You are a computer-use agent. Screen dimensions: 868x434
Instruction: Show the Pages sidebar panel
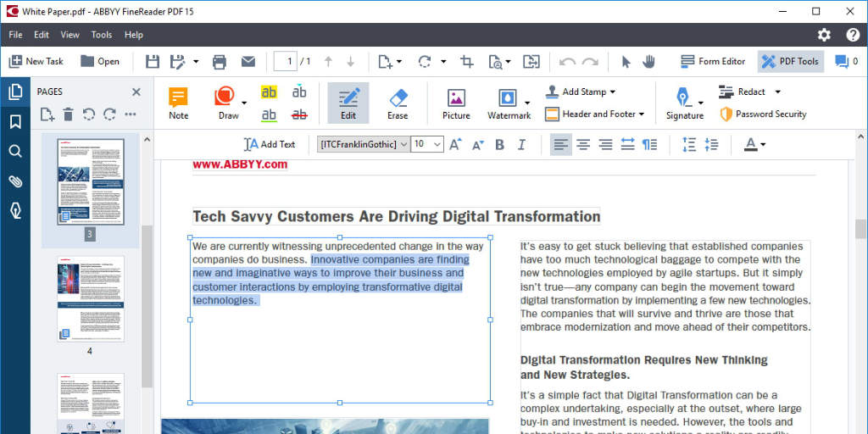click(x=15, y=92)
